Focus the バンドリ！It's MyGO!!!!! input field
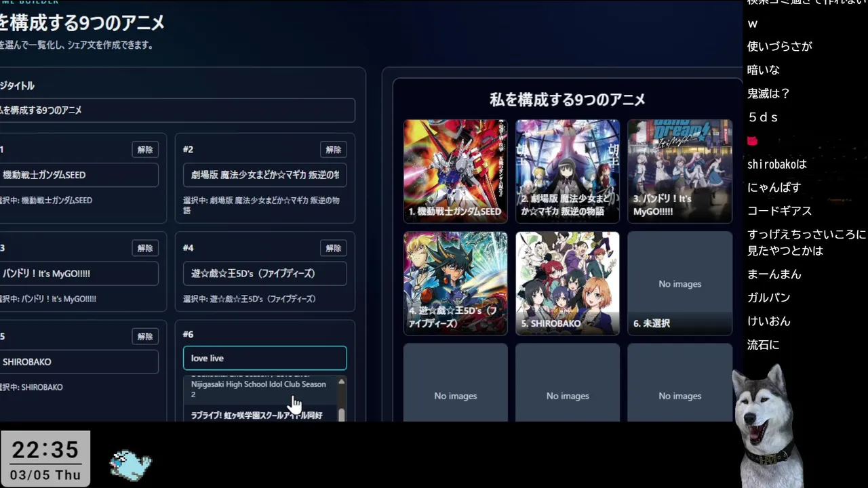The width and height of the screenshot is (868, 488). (78, 274)
